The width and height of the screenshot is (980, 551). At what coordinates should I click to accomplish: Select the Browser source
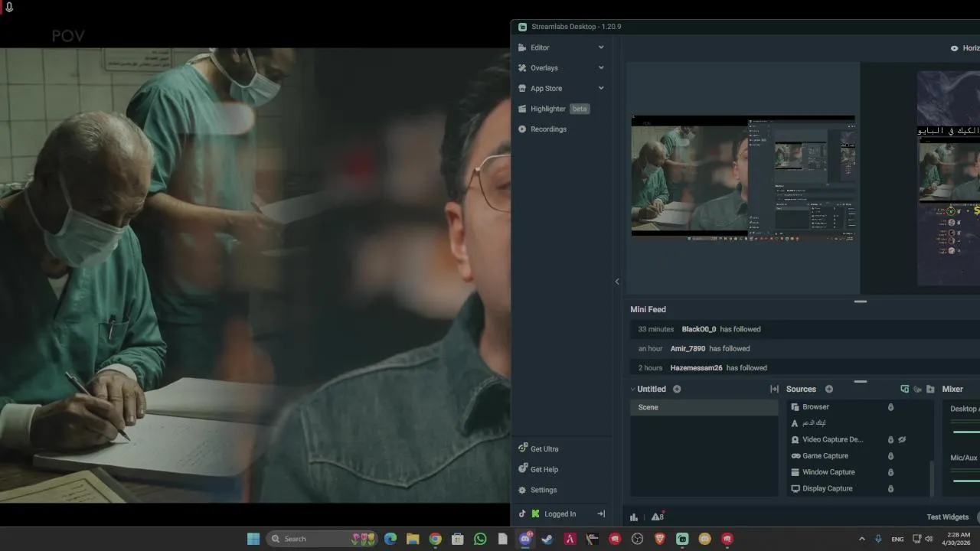[x=815, y=407]
